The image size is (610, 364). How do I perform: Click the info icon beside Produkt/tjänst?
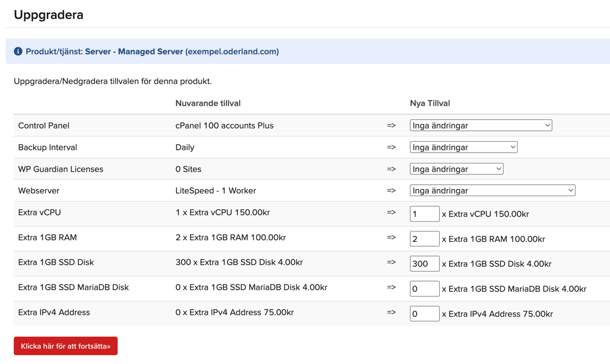18,51
